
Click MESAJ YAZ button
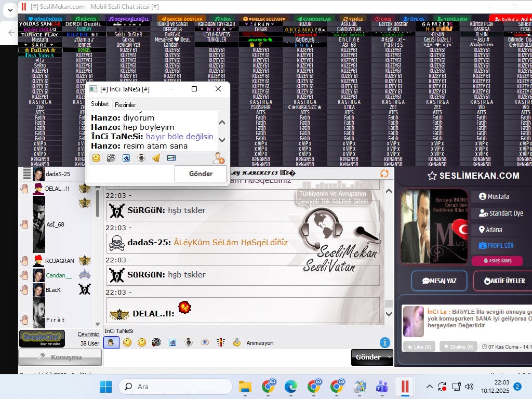pyautogui.click(x=440, y=281)
